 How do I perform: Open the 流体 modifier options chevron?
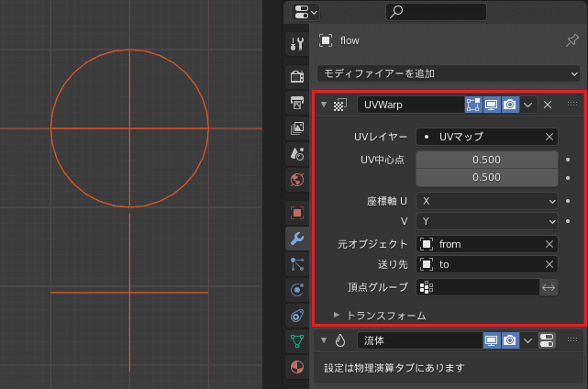528,340
